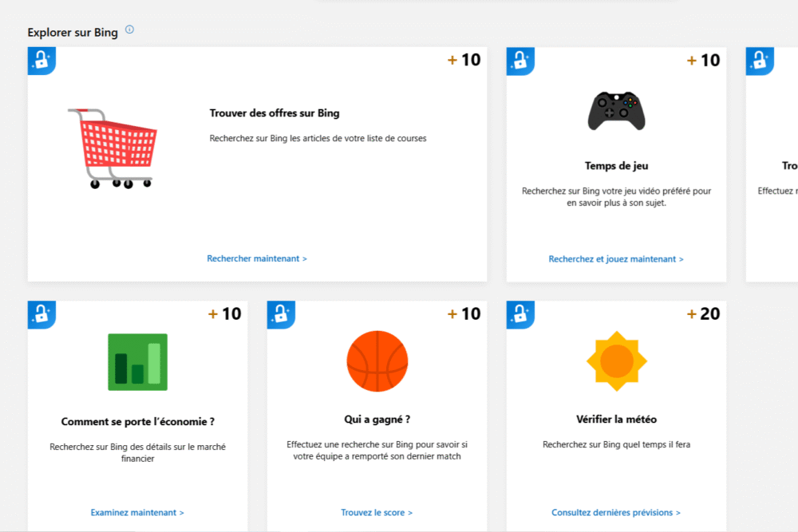Click the lock badge on Trouver des offres
Viewport: 798px width, 532px height.
(x=41, y=61)
